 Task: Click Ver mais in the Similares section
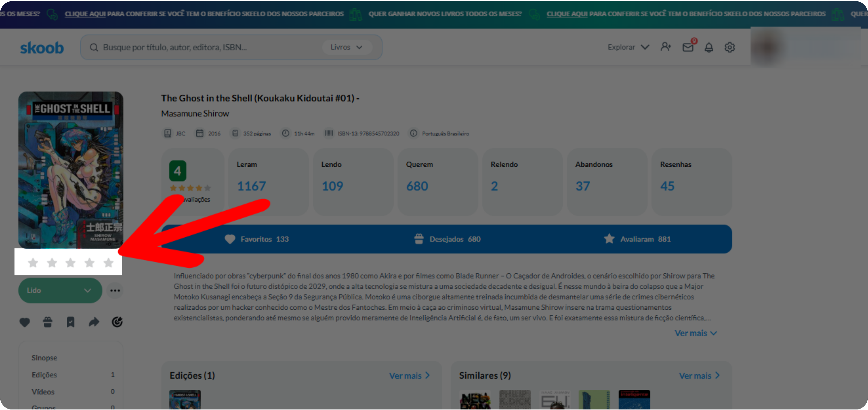coord(699,376)
